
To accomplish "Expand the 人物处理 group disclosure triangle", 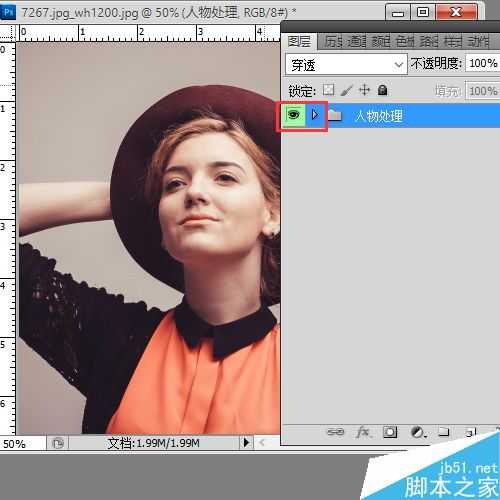I will (314, 115).
